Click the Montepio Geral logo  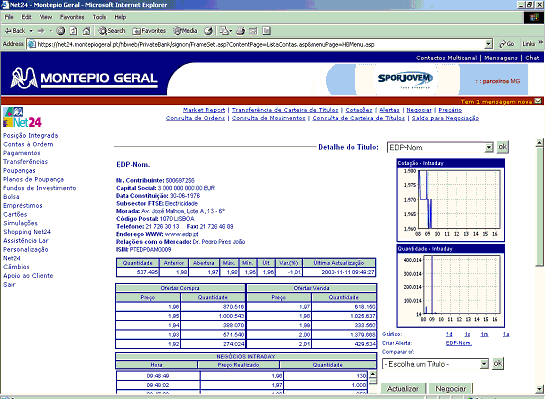tap(84, 78)
